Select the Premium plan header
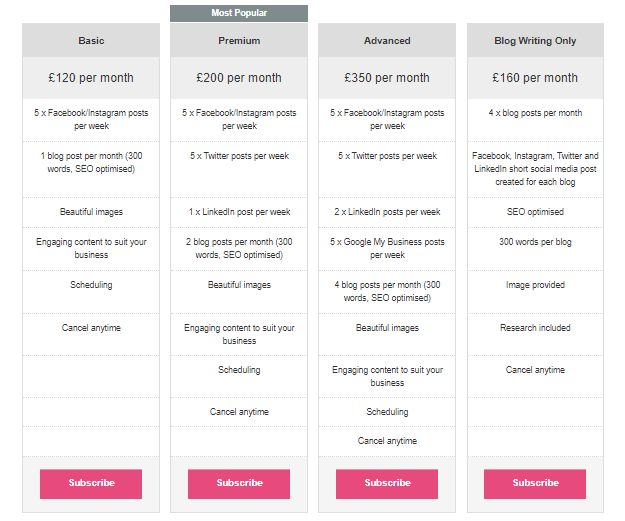The width and height of the screenshot is (625, 521). click(239, 40)
